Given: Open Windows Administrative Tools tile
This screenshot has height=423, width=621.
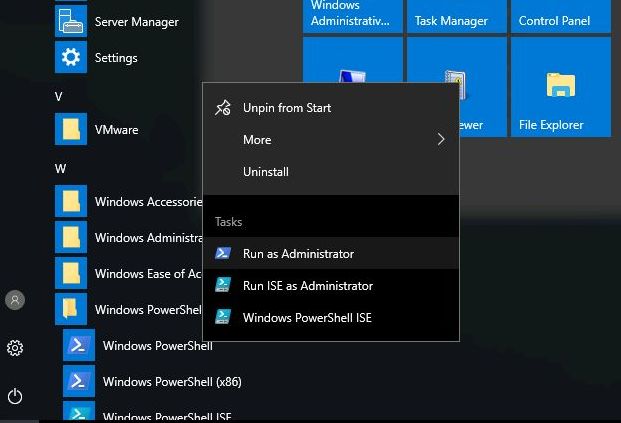Looking at the screenshot, I should click(352, 16).
